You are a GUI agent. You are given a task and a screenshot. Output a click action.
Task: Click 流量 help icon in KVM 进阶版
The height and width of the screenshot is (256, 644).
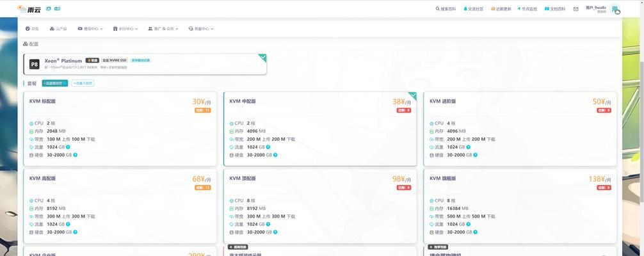click(468, 147)
